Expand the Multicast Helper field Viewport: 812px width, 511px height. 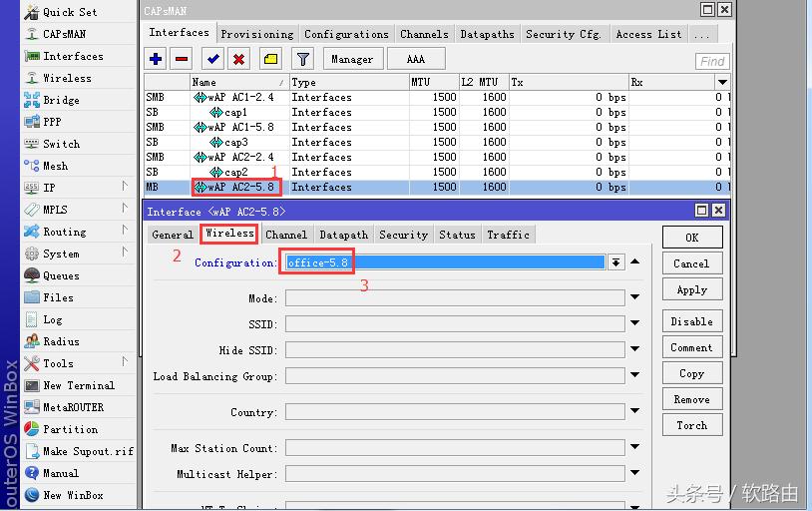635,473
